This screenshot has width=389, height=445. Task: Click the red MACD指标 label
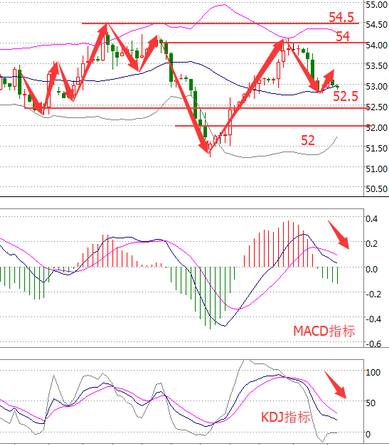324,331
